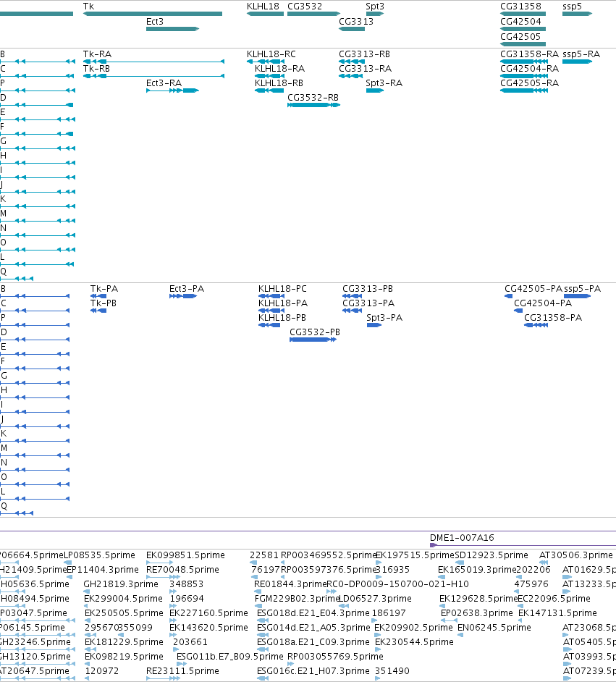The width and height of the screenshot is (616, 682).
Task: Click the CG3532-RB transcript
Action: (x=313, y=105)
